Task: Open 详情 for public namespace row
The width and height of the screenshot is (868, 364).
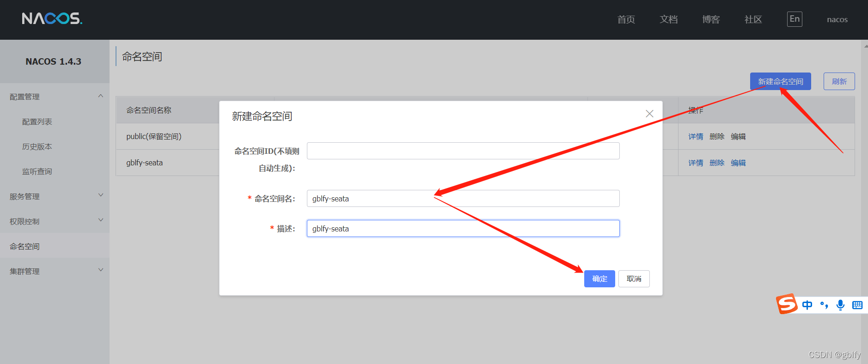Action: [696, 136]
